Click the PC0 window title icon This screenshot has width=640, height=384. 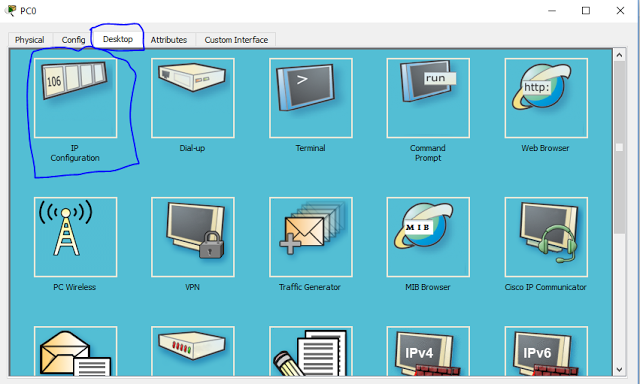click(11, 10)
